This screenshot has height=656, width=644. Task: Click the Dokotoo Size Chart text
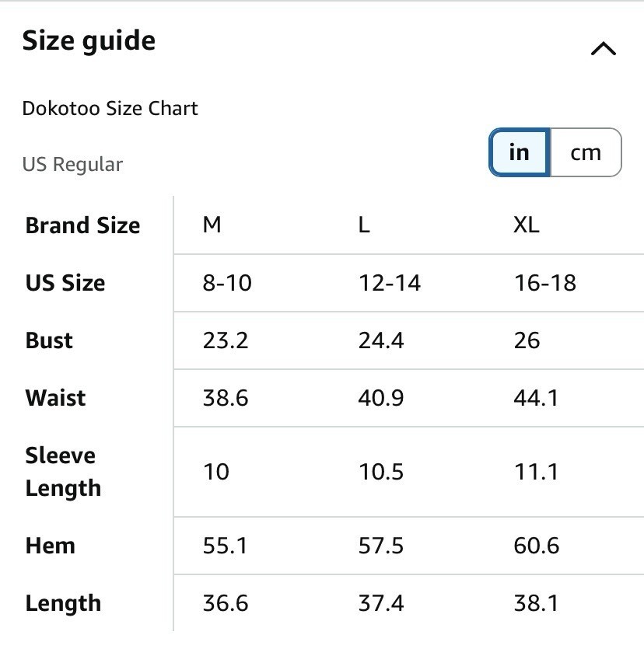coord(110,108)
